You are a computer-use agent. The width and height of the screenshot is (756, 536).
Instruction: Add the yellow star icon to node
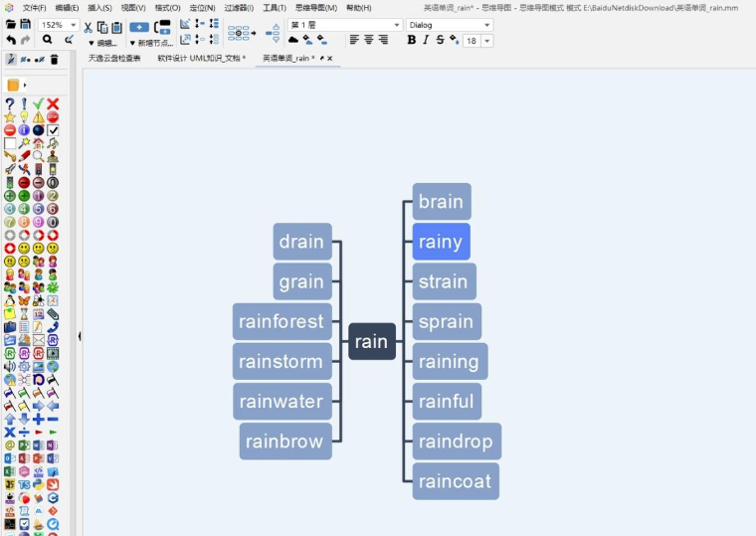10,116
